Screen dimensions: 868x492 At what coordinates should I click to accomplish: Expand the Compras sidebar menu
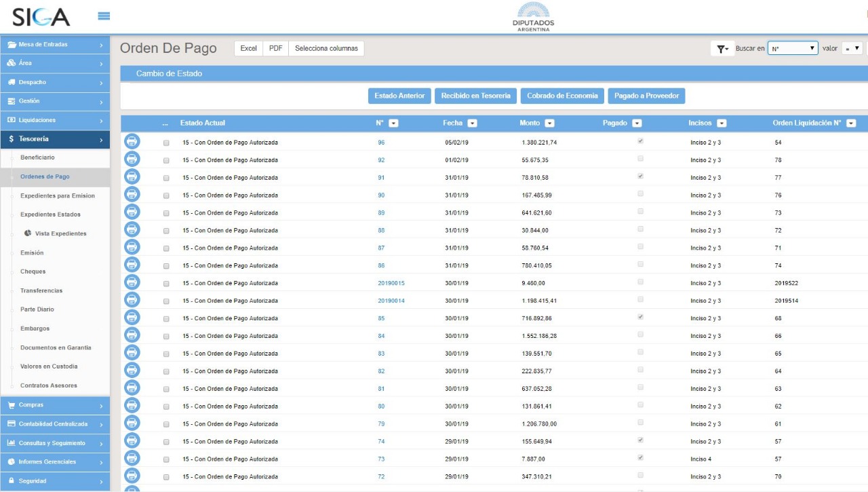(x=55, y=405)
